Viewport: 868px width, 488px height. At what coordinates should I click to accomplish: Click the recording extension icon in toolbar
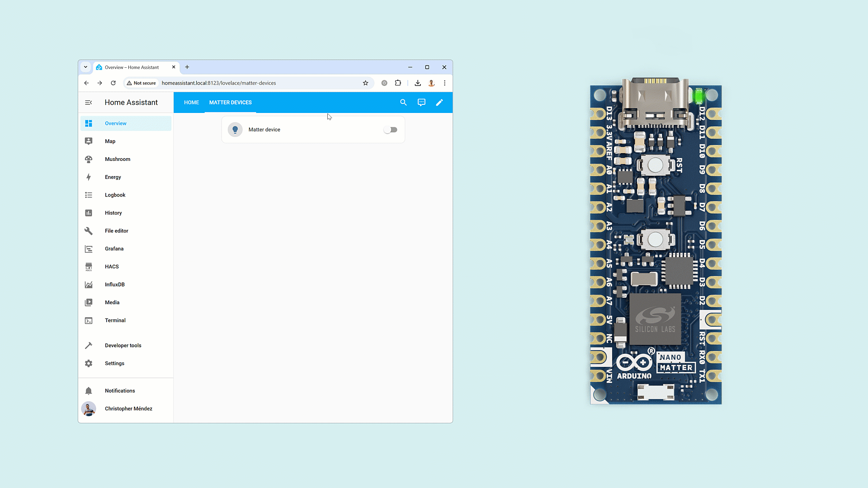[x=384, y=83]
